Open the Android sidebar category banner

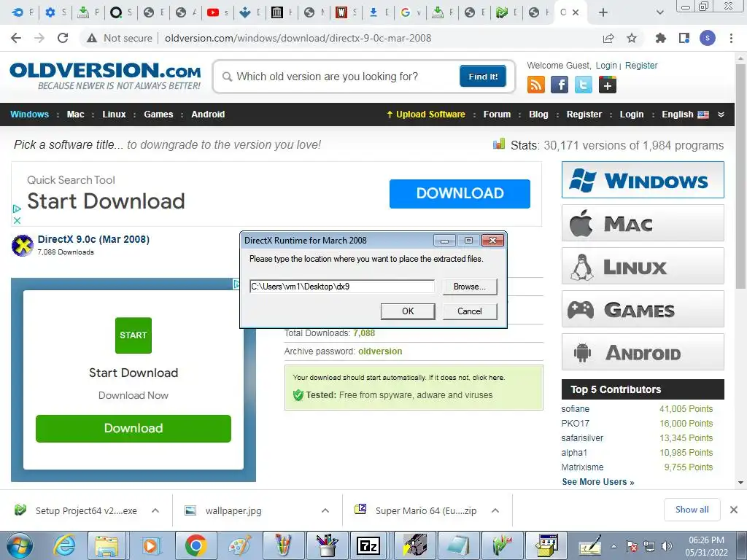click(643, 352)
